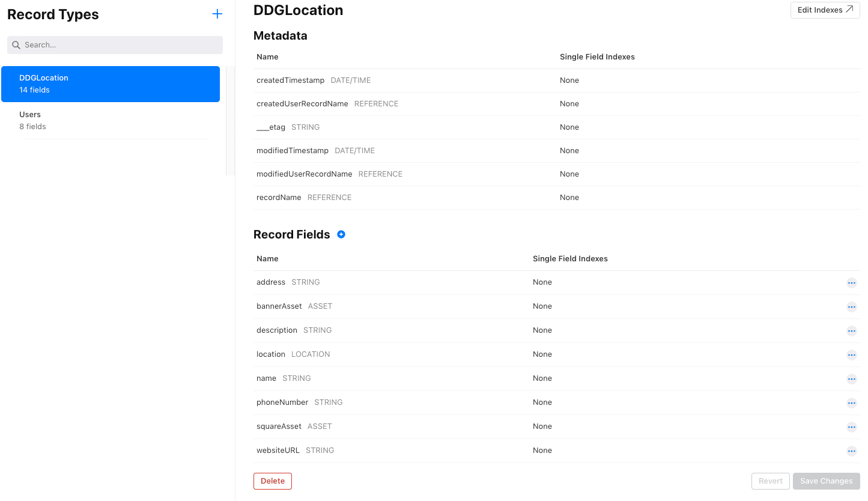Click index value None for recordName
Screen dimensions: 868x501
coord(569,198)
